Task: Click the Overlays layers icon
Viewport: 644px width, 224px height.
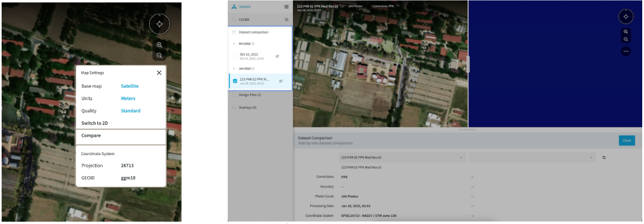Action: (234, 107)
